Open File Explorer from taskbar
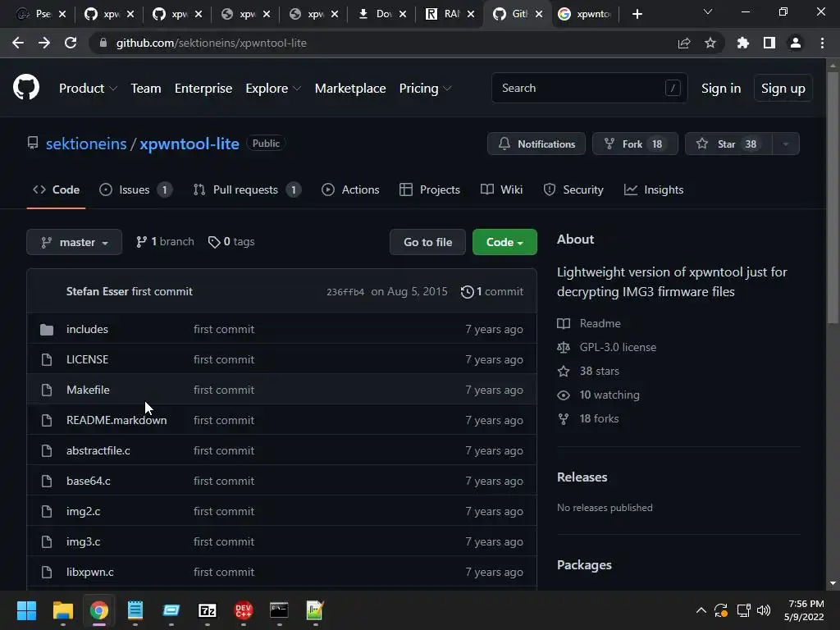The height and width of the screenshot is (630, 840). pos(62,610)
